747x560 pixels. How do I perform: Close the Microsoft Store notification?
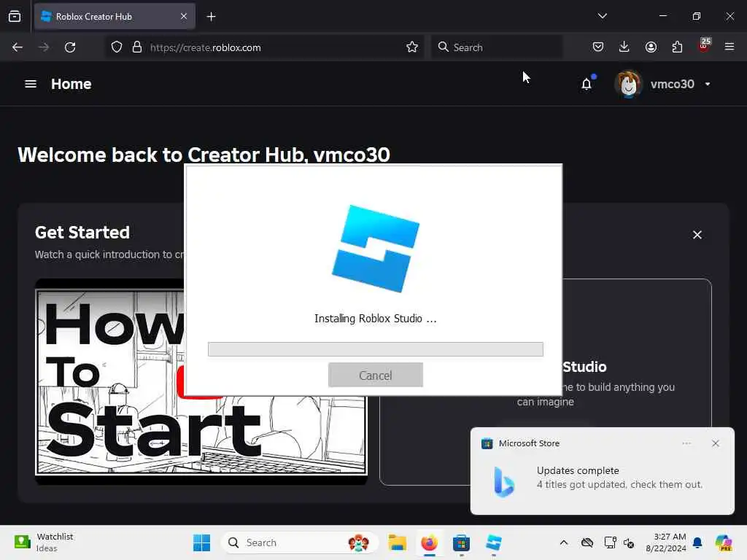click(715, 443)
